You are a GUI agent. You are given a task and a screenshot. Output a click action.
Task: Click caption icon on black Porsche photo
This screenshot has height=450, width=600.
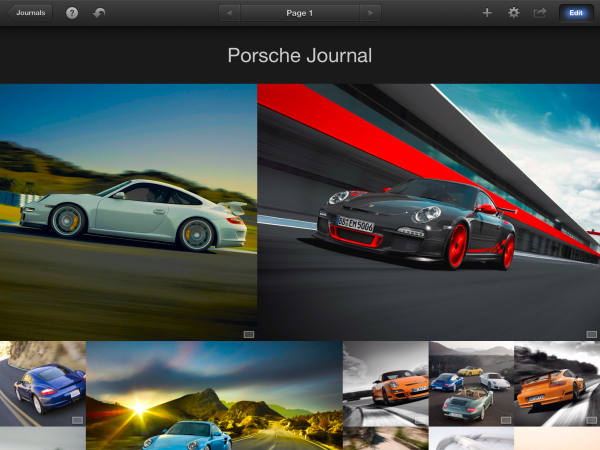(592, 335)
